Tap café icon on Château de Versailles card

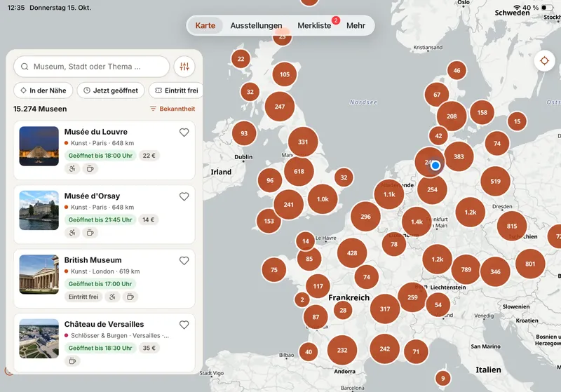pyautogui.click(x=72, y=361)
